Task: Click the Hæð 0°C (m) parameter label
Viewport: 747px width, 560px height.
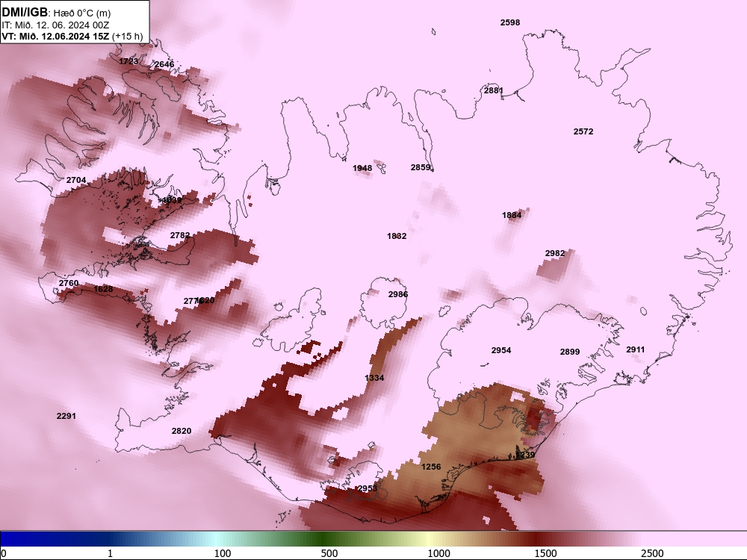Action: pos(82,13)
